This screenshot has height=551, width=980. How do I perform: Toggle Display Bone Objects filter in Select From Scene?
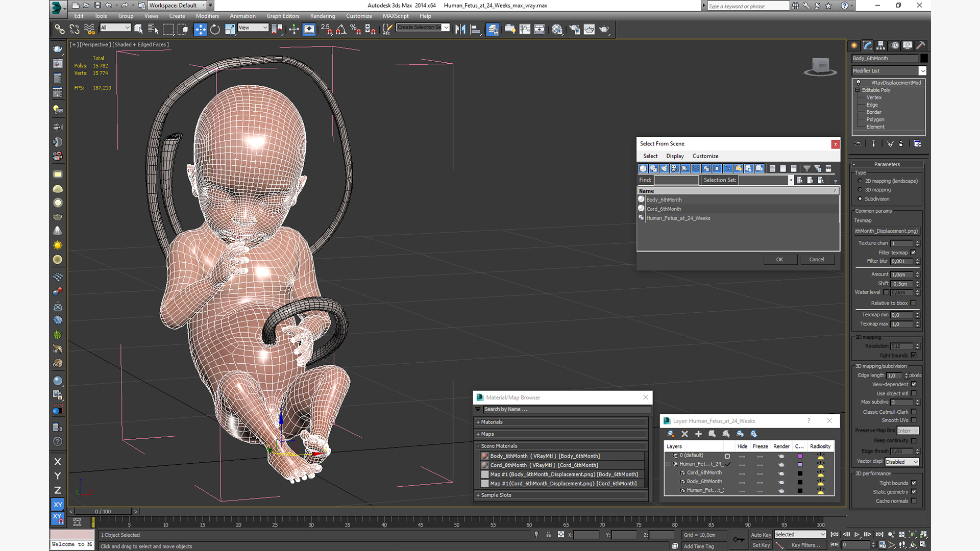click(728, 168)
